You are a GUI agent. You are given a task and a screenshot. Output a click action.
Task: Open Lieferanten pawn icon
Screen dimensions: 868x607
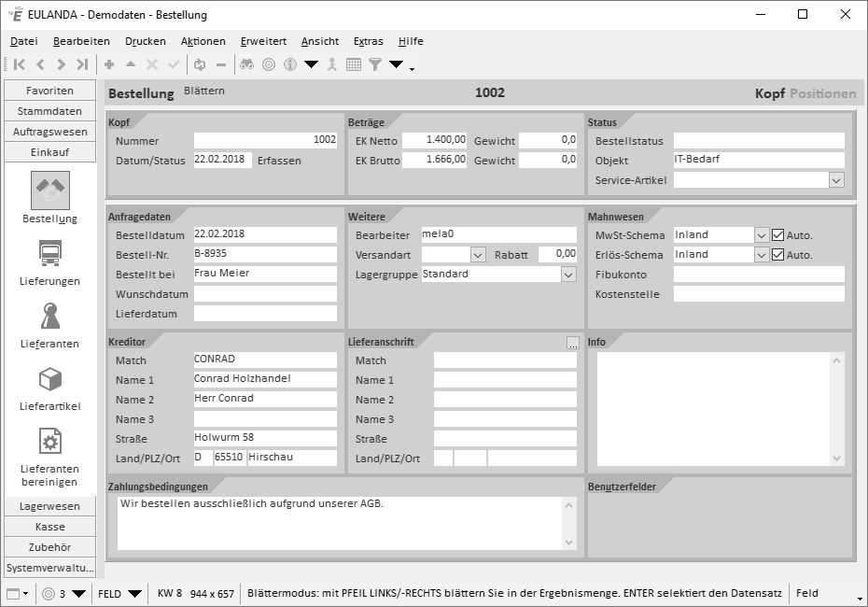click(x=49, y=316)
